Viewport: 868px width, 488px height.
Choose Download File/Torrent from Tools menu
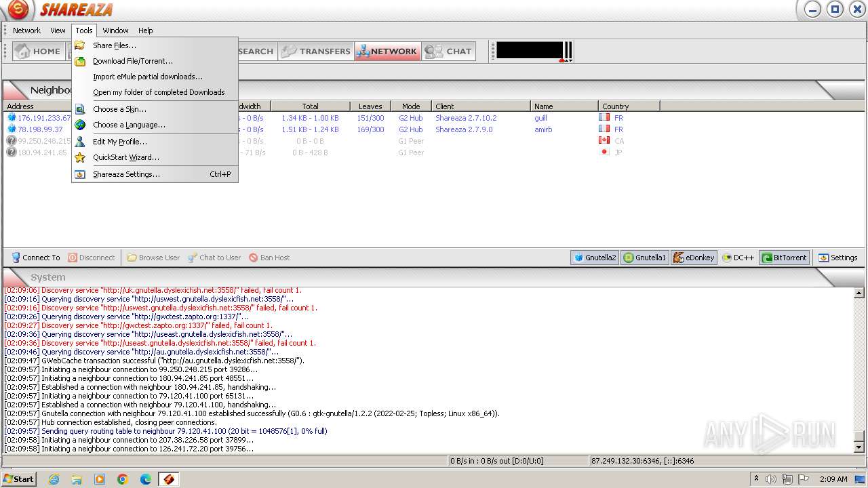pos(155,61)
